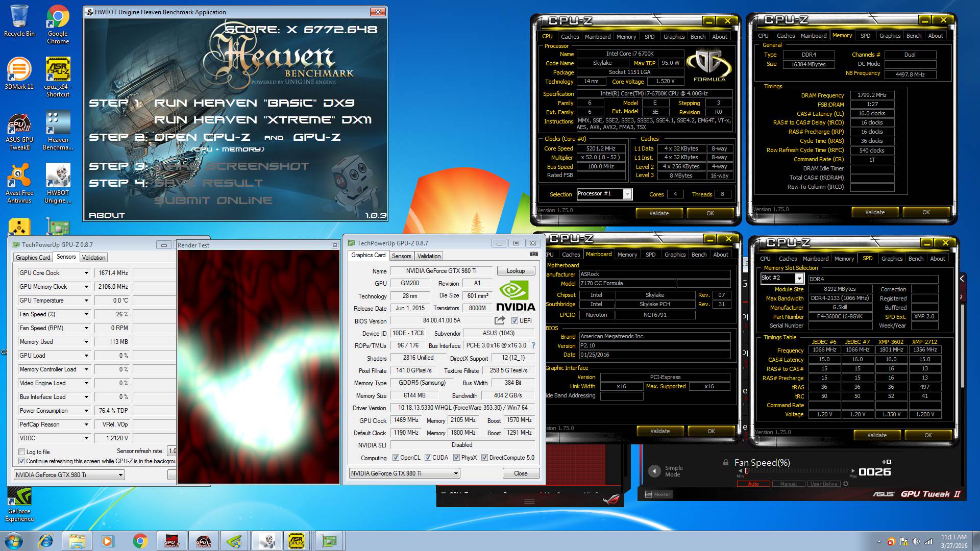The width and height of the screenshot is (980, 551).
Task: Click the Render Test image window
Action: [258, 366]
